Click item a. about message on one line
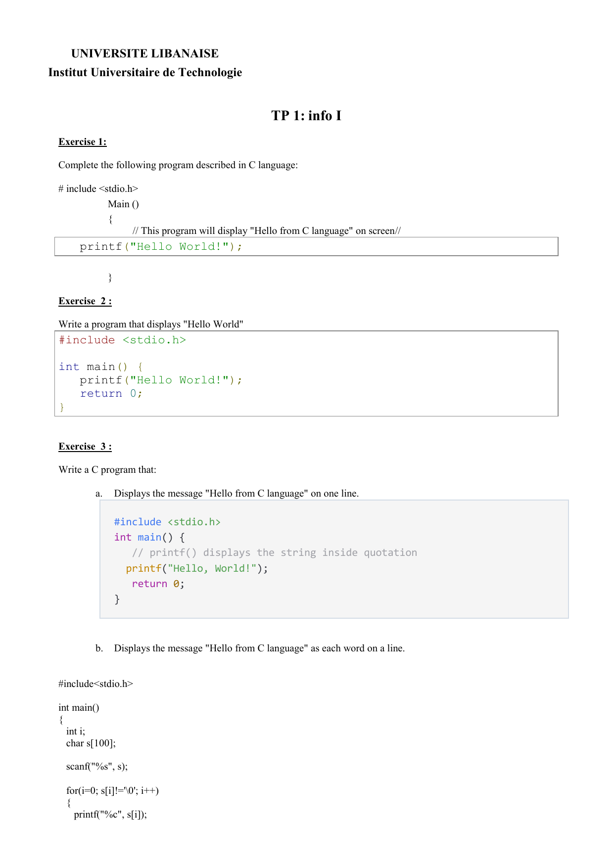This screenshot has height=868, width=614. 236,494
